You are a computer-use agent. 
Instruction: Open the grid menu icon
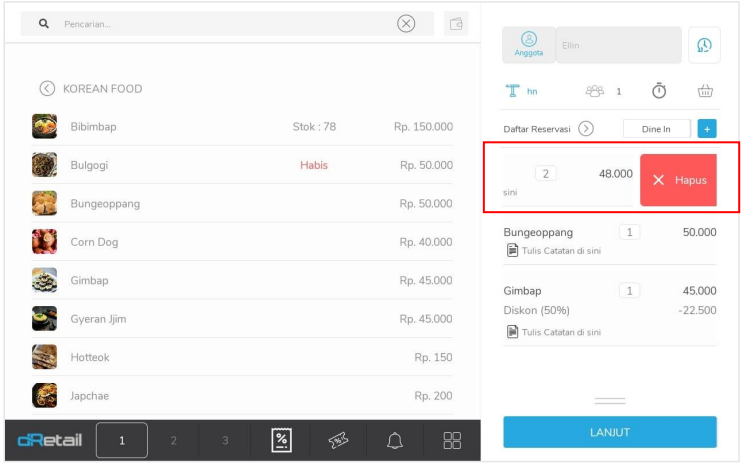452,440
